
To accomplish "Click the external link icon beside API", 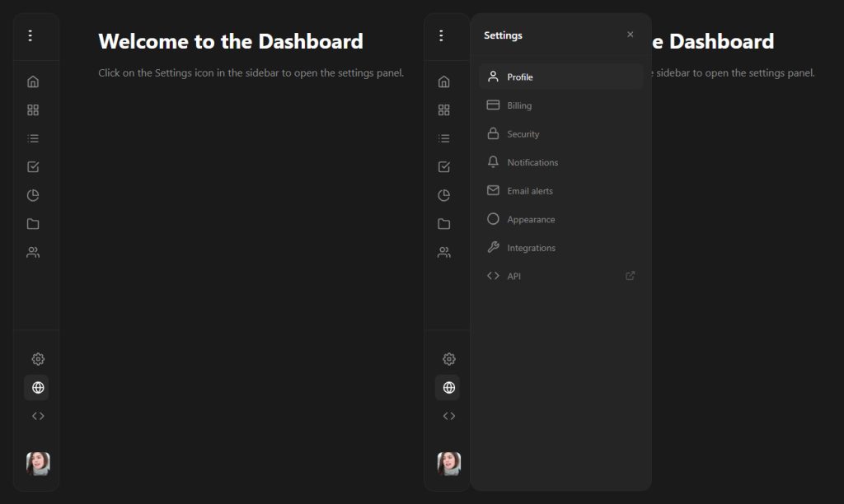I will (630, 276).
